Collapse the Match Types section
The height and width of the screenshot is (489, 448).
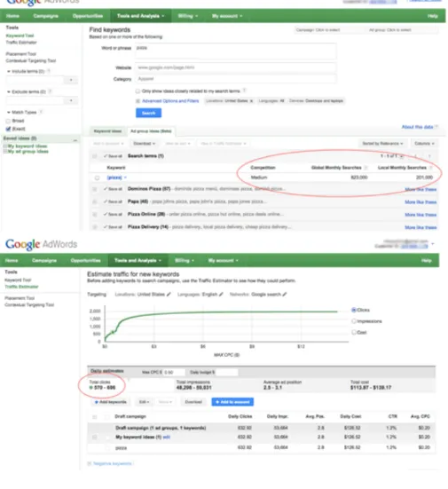pos(9,113)
